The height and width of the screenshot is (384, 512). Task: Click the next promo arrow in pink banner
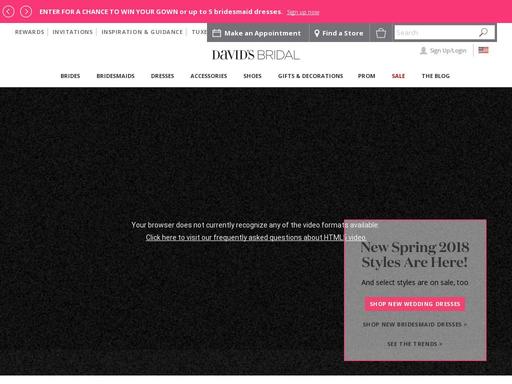[x=26, y=12]
